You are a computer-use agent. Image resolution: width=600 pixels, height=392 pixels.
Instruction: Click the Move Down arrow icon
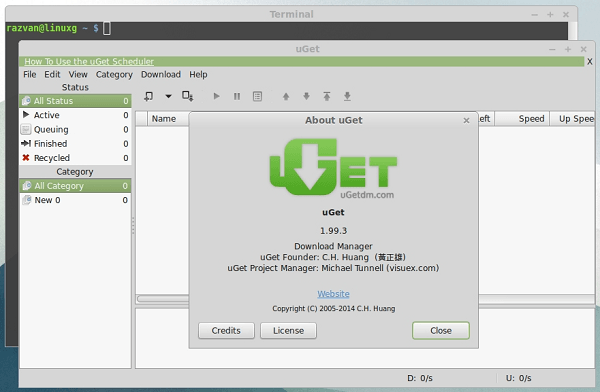pos(306,96)
